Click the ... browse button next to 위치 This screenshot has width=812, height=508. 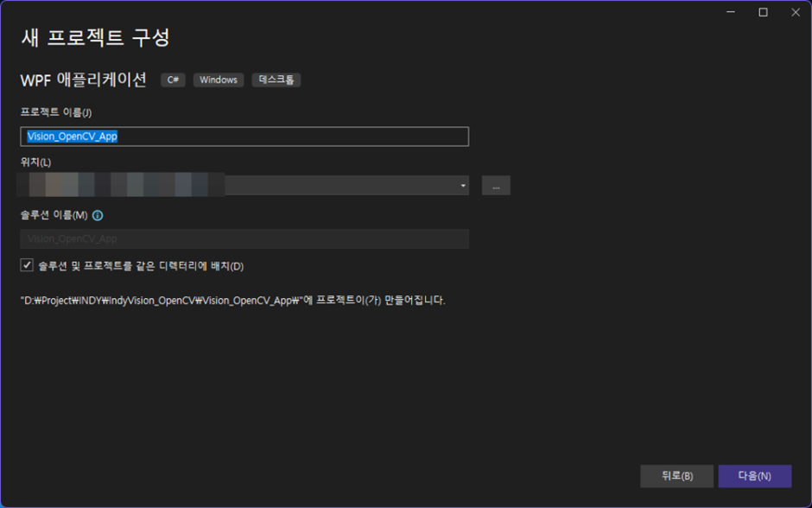pyautogui.click(x=496, y=184)
